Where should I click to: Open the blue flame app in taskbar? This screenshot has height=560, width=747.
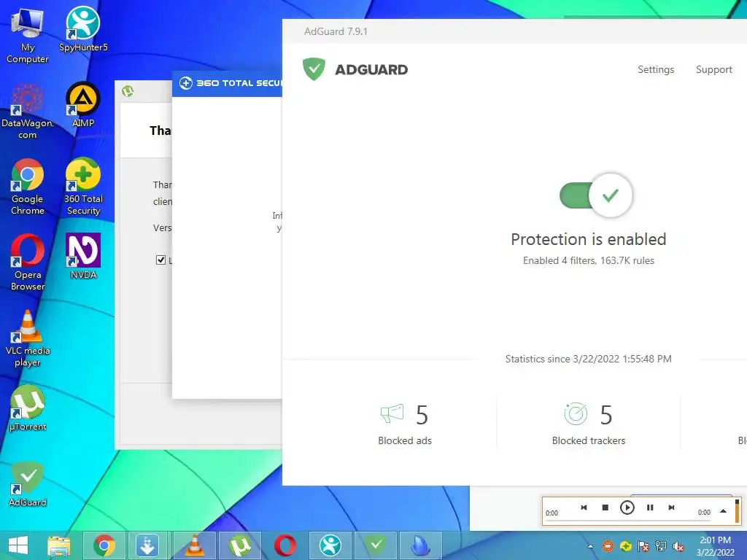(x=421, y=545)
